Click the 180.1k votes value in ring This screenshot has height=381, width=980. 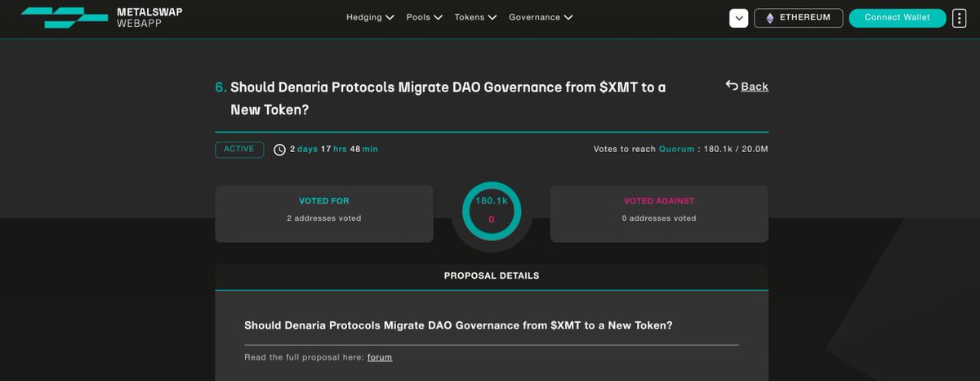point(492,201)
